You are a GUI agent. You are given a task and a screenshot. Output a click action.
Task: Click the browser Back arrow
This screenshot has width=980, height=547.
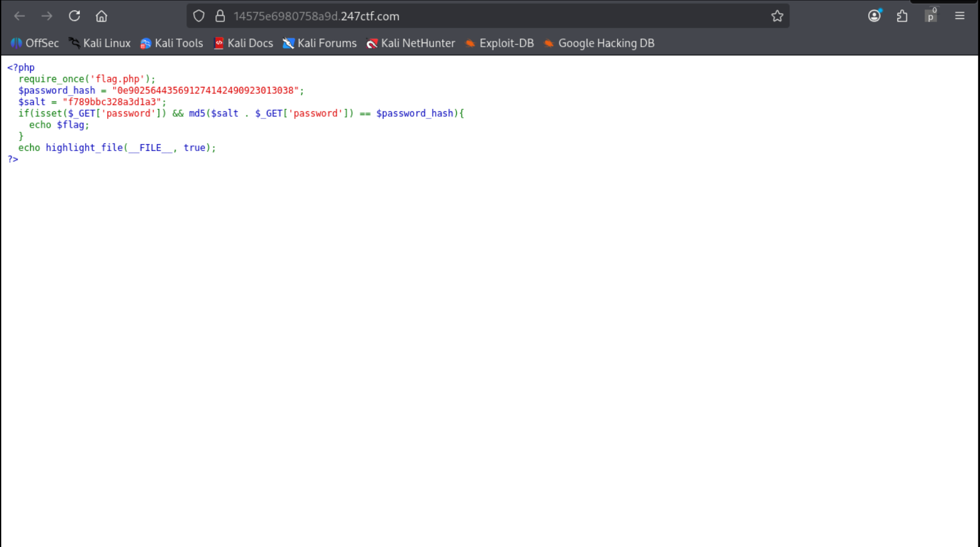click(x=19, y=16)
